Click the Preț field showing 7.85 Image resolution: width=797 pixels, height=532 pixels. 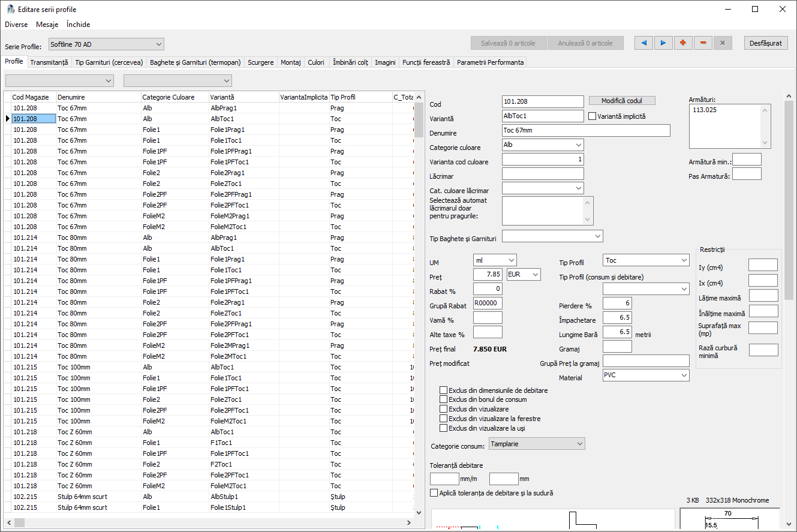click(488, 275)
